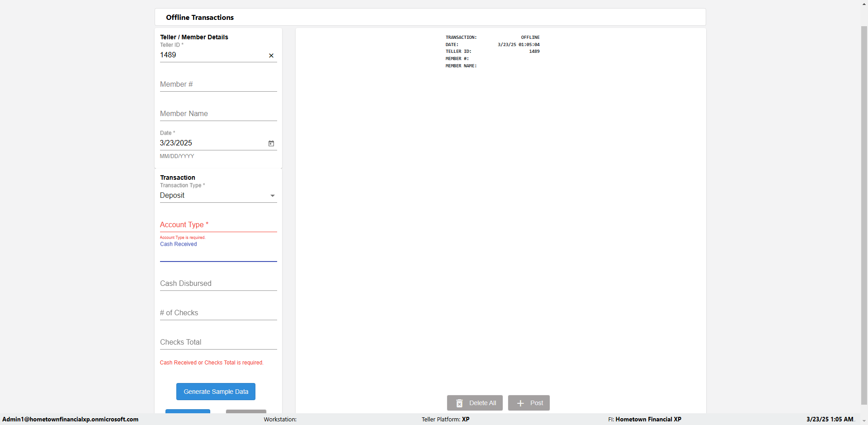Click 'Cash Received or Checks Total is required.' message
This screenshot has width=868, height=425.
pos(212,363)
